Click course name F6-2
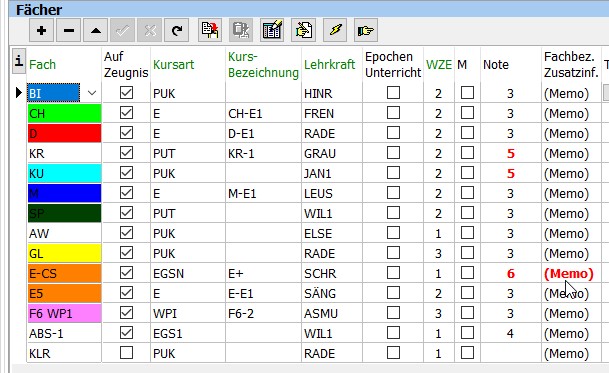This screenshot has width=609, height=373. (241, 314)
